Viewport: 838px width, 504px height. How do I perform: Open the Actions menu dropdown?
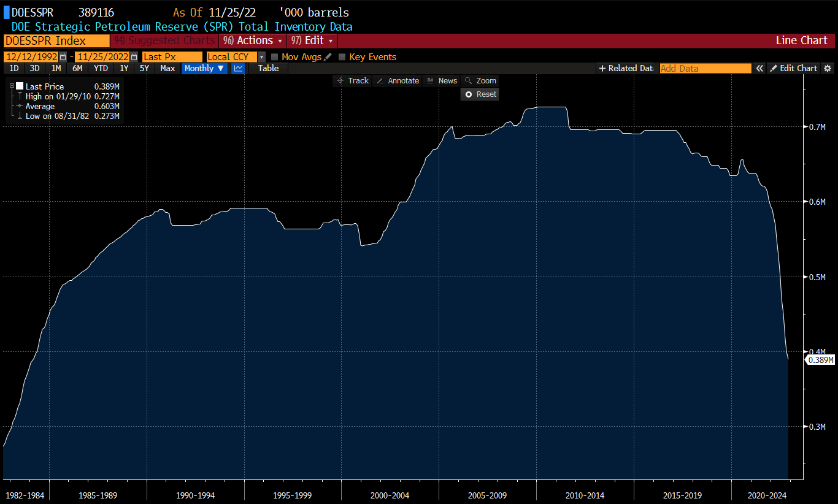(x=253, y=40)
